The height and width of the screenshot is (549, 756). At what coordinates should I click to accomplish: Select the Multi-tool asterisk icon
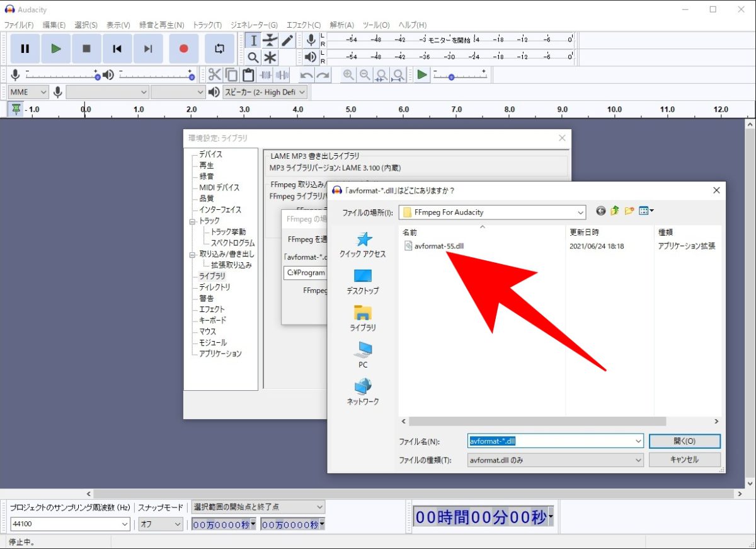pos(270,58)
